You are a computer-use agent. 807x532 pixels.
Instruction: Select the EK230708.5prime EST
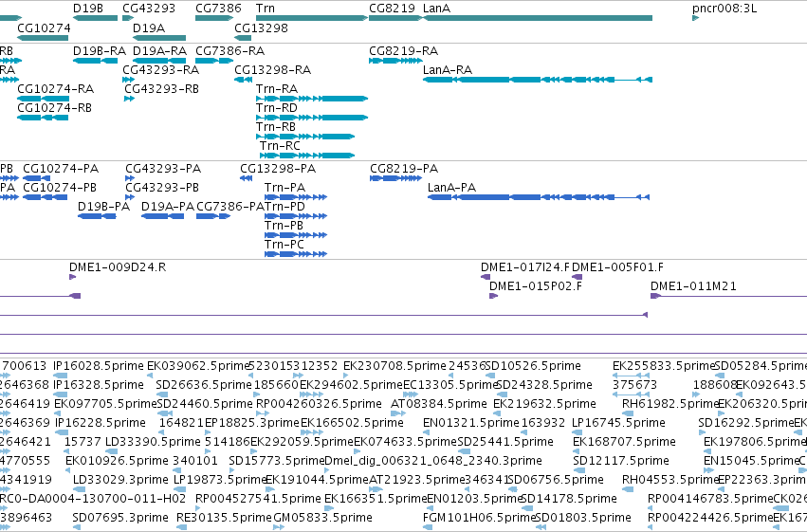[x=346, y=376]
